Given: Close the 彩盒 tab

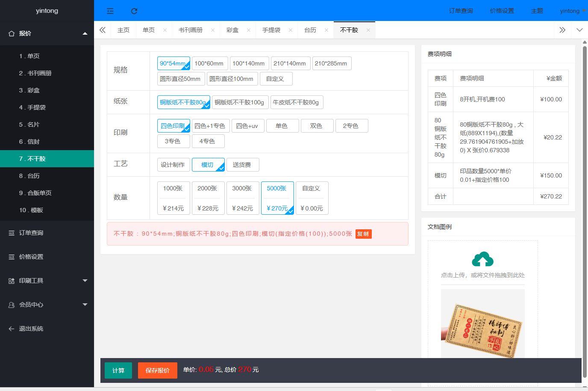Looking at the screenshot, I should pos(249,30).
